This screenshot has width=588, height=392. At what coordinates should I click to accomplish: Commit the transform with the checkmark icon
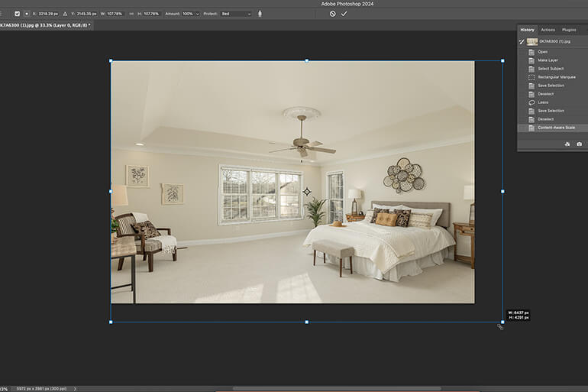pos(344,14)
